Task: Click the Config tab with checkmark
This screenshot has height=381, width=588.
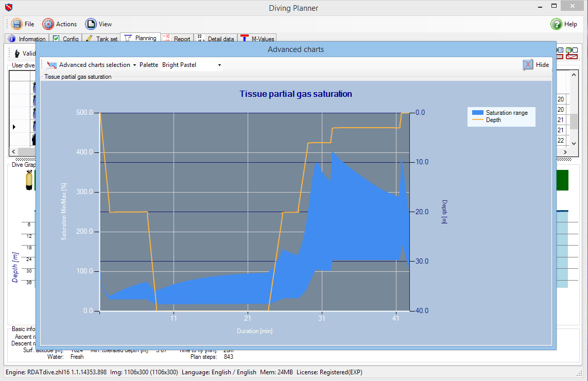Action: coord(65,39)
